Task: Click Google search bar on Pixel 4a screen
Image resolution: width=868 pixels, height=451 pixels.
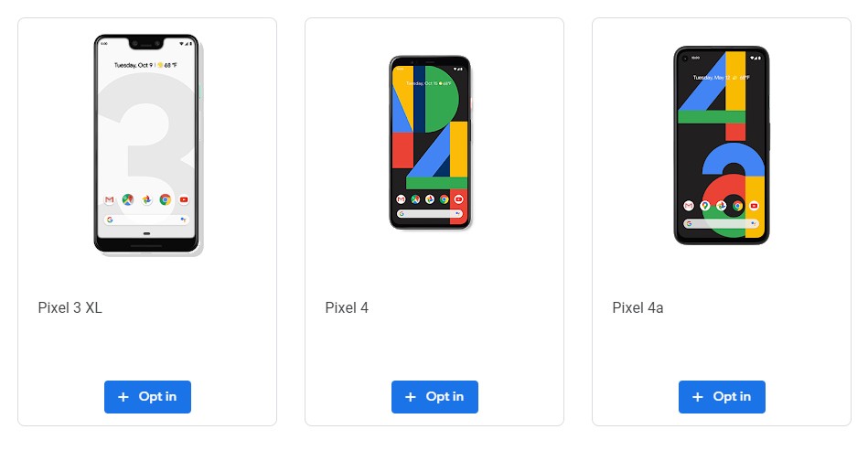Action: pos(722,223)
